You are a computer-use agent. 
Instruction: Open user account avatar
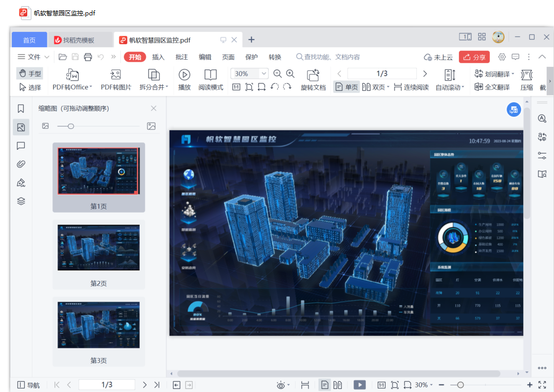(x=498, y=37)
